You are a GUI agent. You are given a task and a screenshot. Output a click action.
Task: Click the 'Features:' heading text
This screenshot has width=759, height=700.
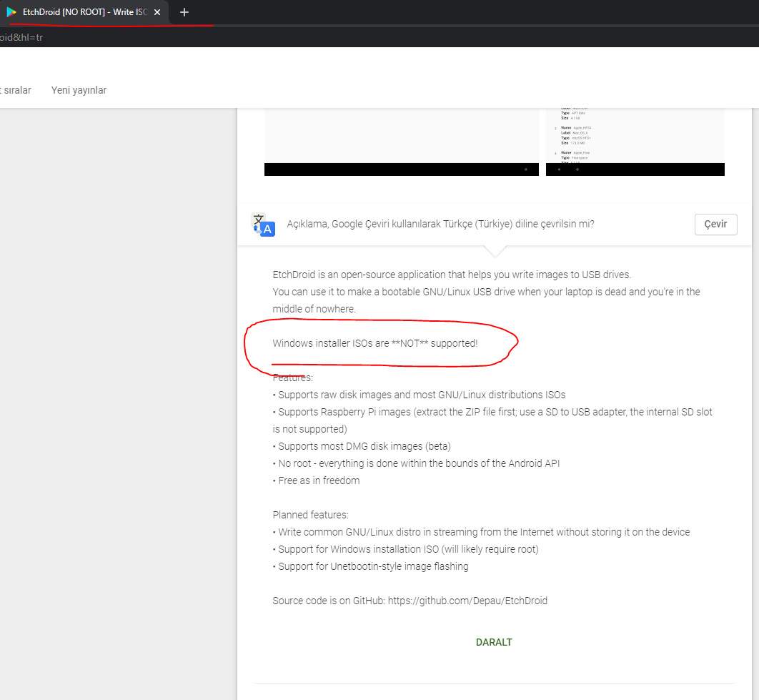coord(293,378)
